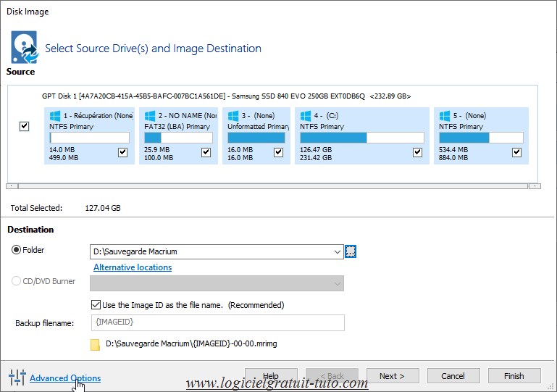Click the Finish button

pos(514,376)
